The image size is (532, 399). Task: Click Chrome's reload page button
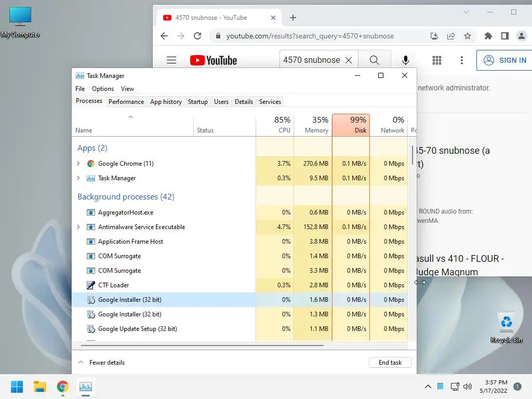point(197,36)
